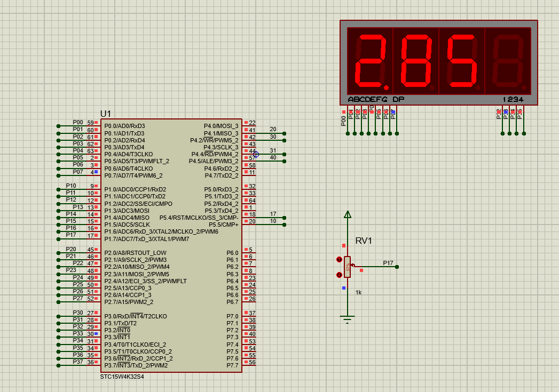Click the RV1 potentiometer up arrow
Screen dimensions: 559x392
click(x=339, y=259)
